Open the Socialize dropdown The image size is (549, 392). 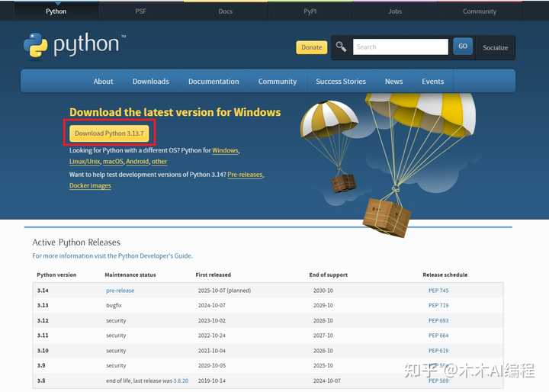pos(495,47)
